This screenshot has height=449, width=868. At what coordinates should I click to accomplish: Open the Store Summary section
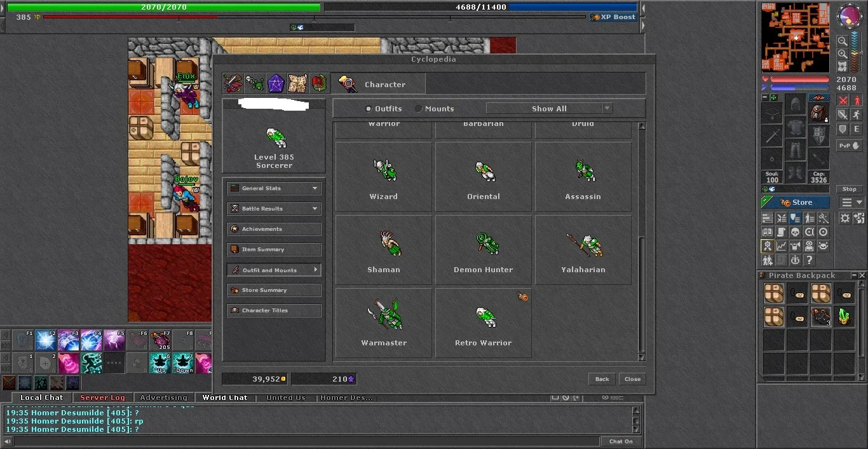point(274,290)
